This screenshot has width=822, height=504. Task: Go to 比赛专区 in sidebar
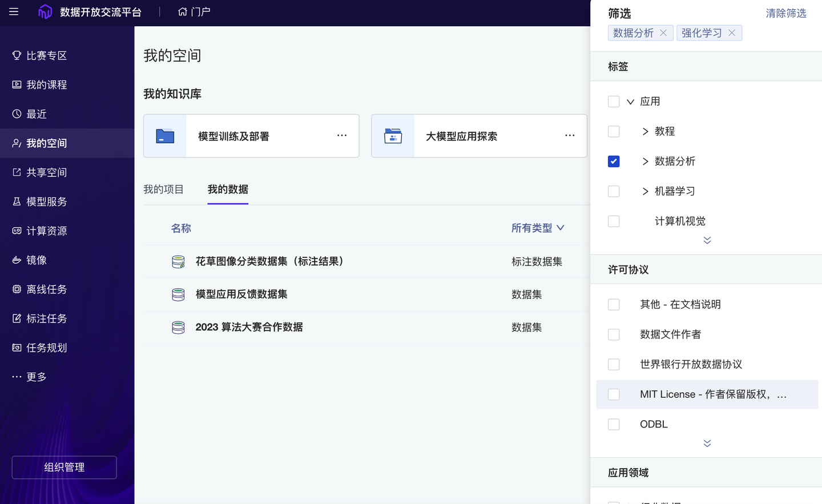pos(47,55)
